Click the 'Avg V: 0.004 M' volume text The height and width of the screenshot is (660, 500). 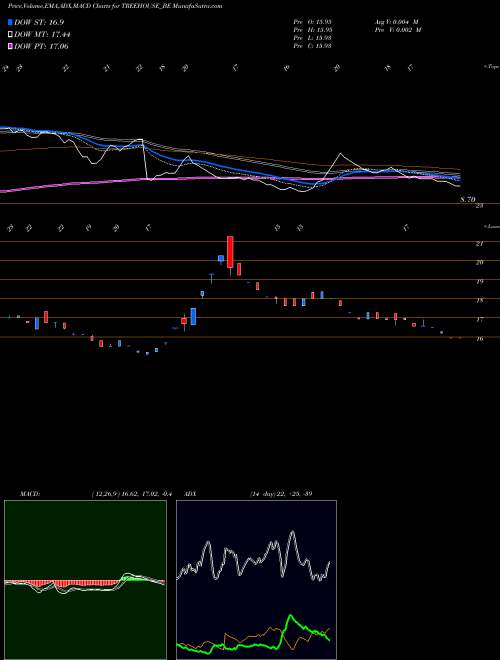[396, 22]
